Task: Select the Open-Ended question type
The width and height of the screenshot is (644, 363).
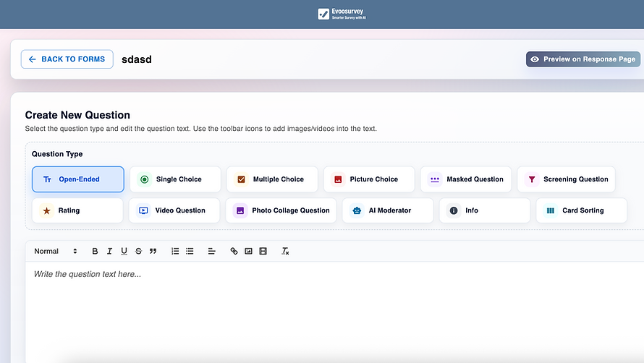Action: pyautogui.click(x=78, y=179)
